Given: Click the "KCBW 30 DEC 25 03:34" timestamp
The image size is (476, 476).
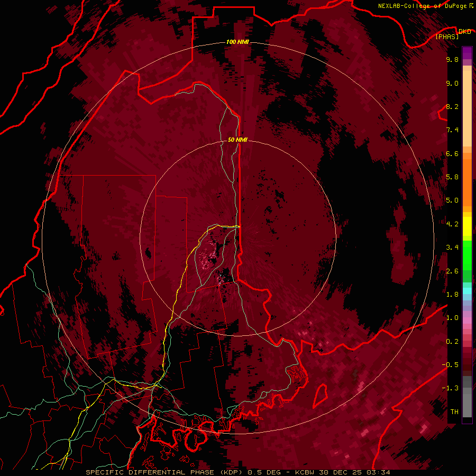Looking at the screenshot, I should click(343, 472).
